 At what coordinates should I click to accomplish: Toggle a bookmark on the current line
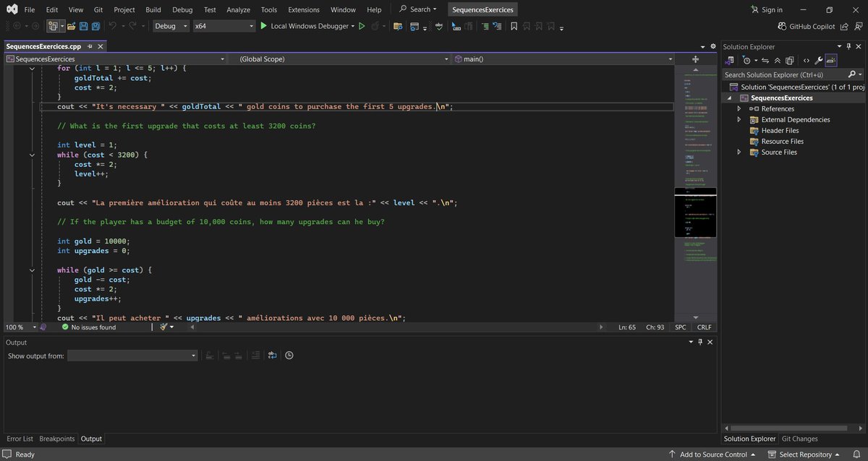(x=514, y=26)
